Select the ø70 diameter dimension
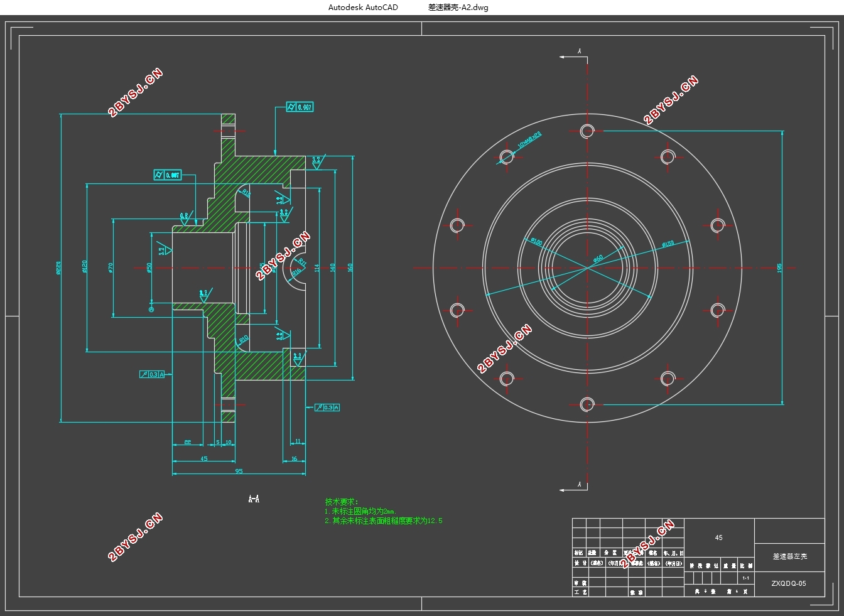This screenshot has height=616, width=844. click(x=111, y=267)
